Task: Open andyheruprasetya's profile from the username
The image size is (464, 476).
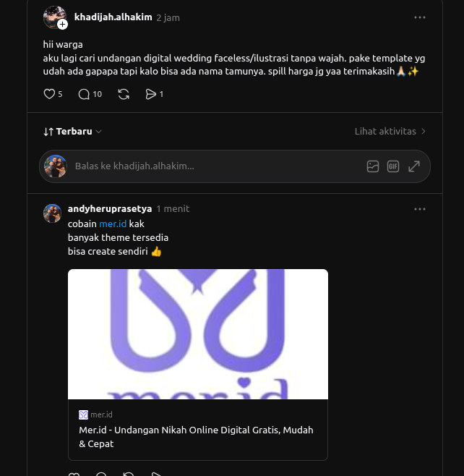Action: (x=110, y=209)
